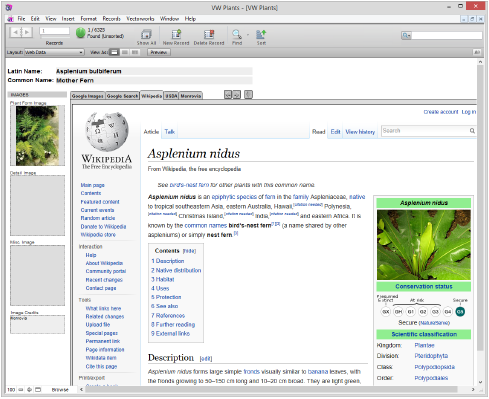Switch to Form view

point(114,52)
